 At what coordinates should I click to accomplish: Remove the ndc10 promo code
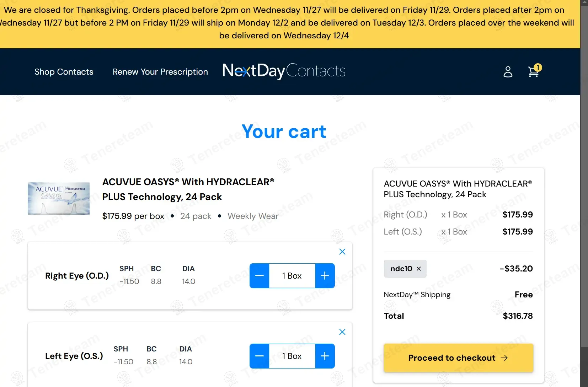(x=418, y=269)
